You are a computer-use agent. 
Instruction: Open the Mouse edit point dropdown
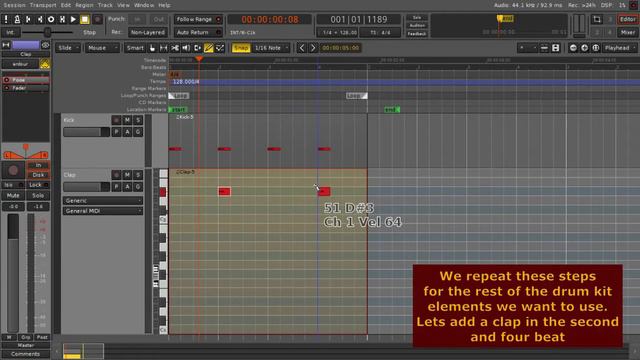point(102,48)
